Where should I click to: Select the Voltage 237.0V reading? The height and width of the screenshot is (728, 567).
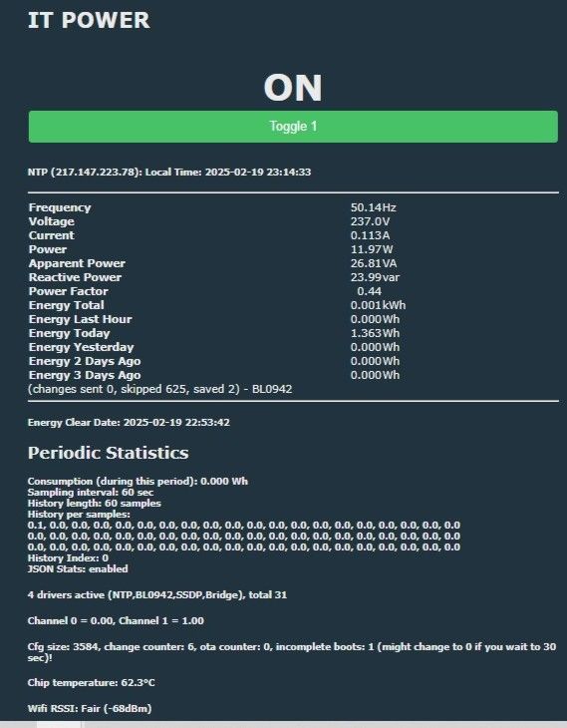[x=370, y=221]
